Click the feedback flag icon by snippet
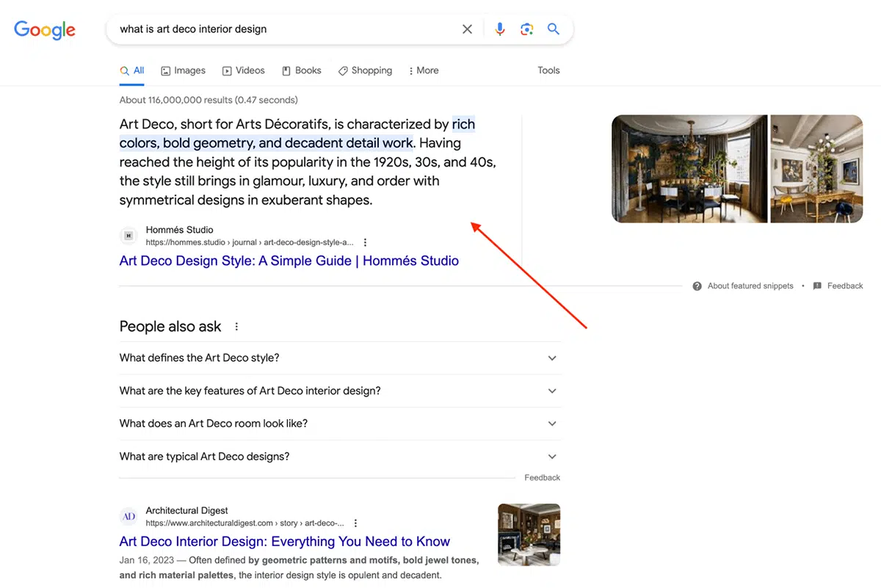This screenshot has height=588, width=881. (x=817, y=286)
